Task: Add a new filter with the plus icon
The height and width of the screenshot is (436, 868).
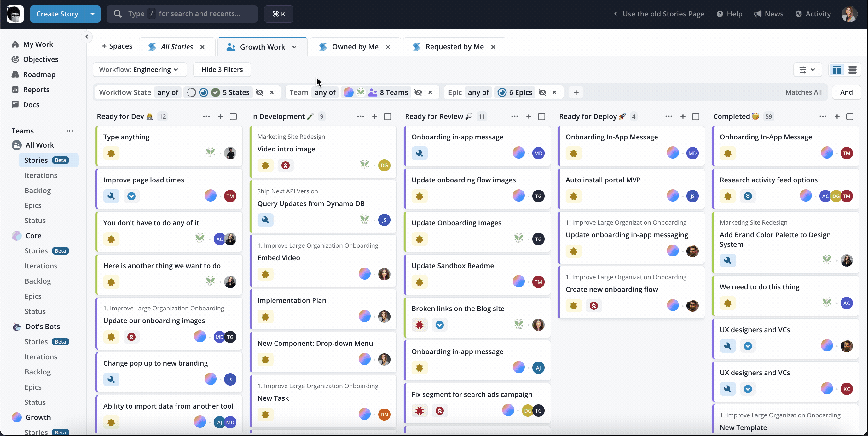Action: [x=576, y=92]
